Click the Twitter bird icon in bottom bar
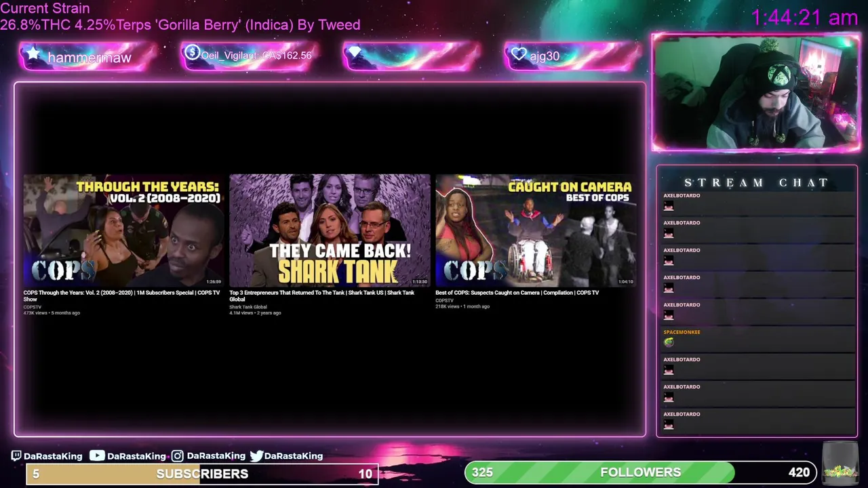This screenshot has height=488, width=868. pos(256,456)
